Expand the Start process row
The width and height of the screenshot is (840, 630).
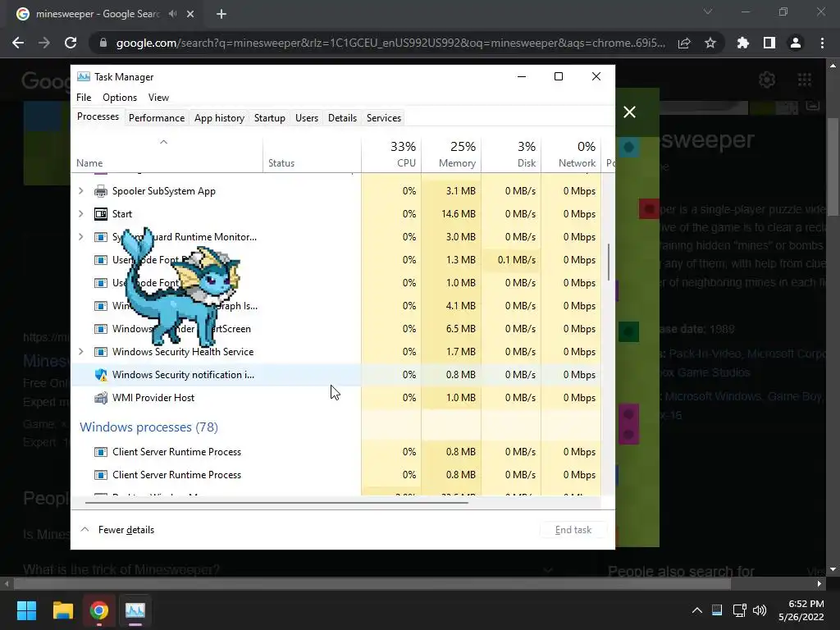coord(81,214)
